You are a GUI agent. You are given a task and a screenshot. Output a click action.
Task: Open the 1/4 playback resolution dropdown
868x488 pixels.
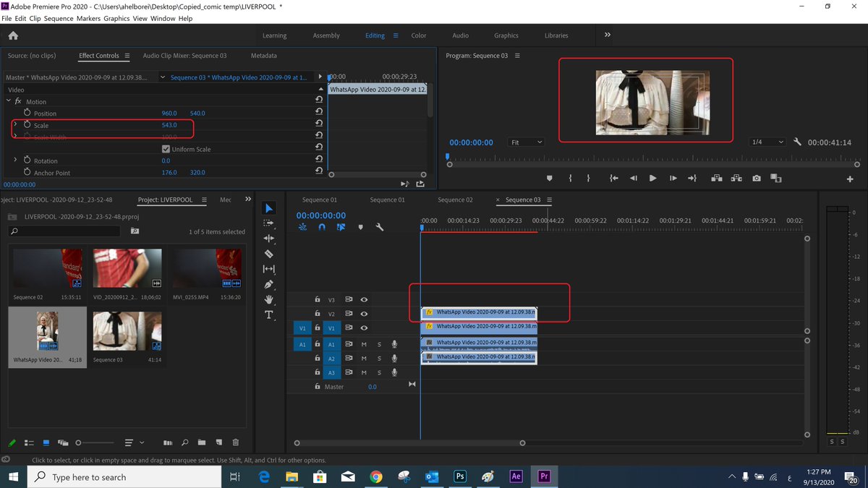point(767,142)
